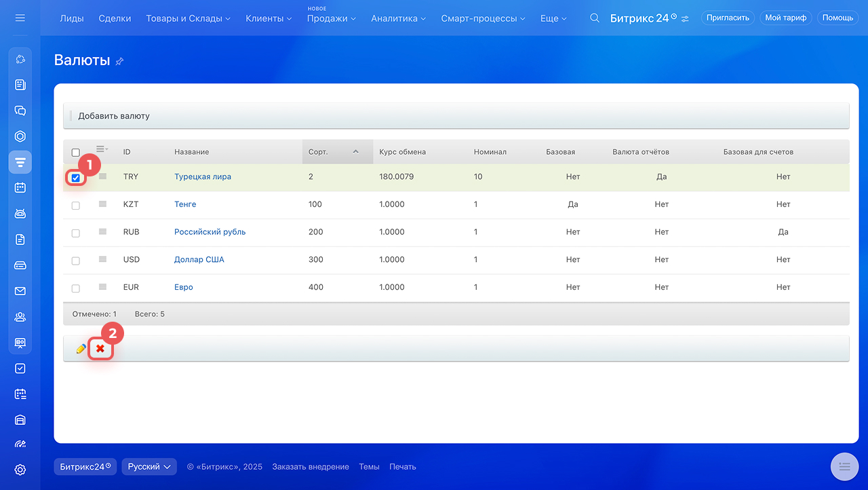
Task: Click the pin icon beside Валюты title
Action: tap(119, 61)
